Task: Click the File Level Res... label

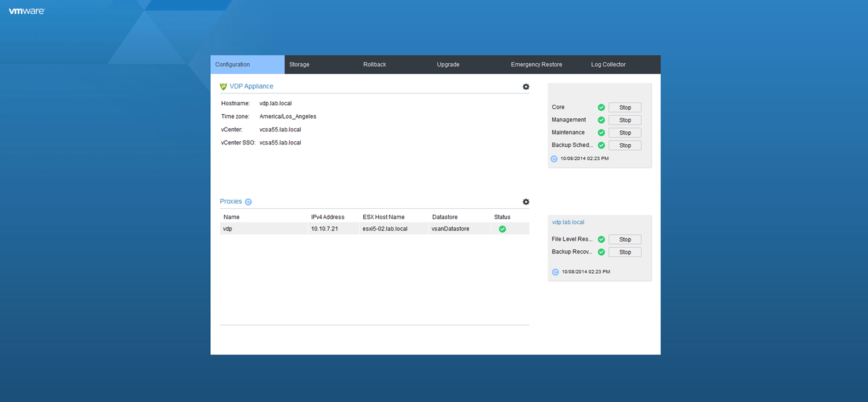Action: pos(572,239)
